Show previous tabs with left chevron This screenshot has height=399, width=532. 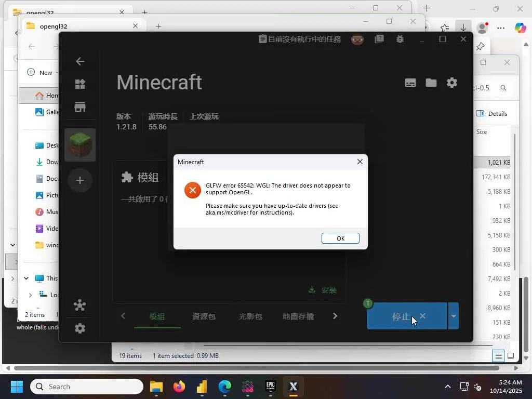[123, 316]
